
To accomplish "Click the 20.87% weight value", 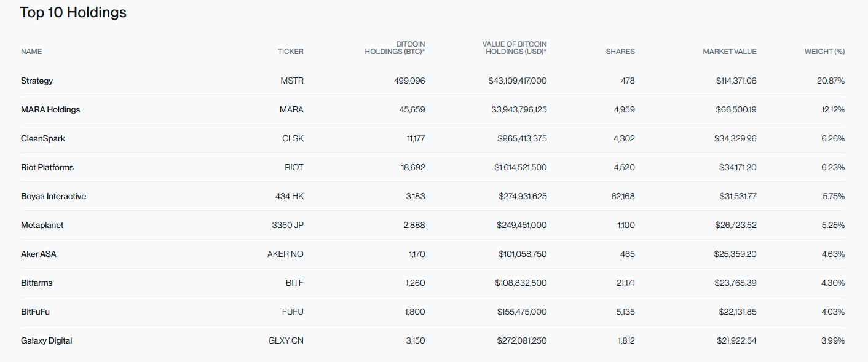I will 833,81.
